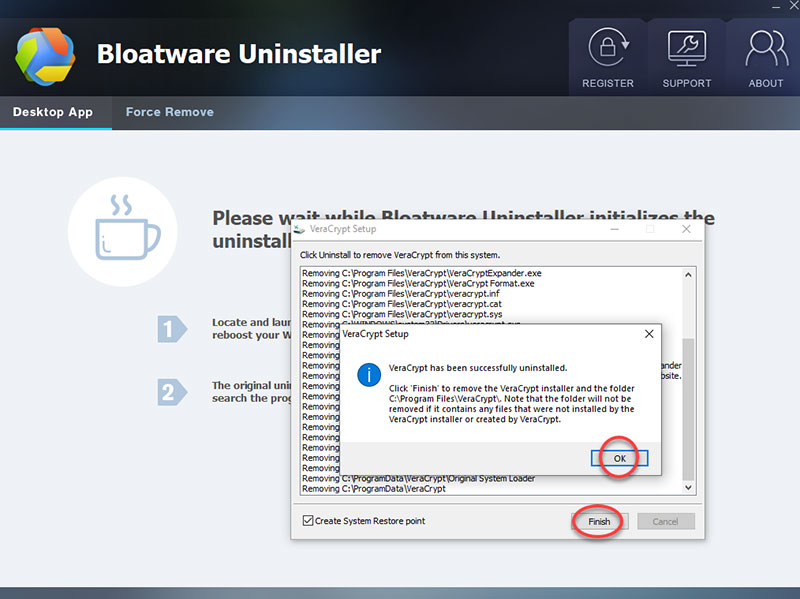The width and height of the screenshot is (800, 599).
Task: Select the VeraCrypt Format.exe log line
Action: pos(418,283)
